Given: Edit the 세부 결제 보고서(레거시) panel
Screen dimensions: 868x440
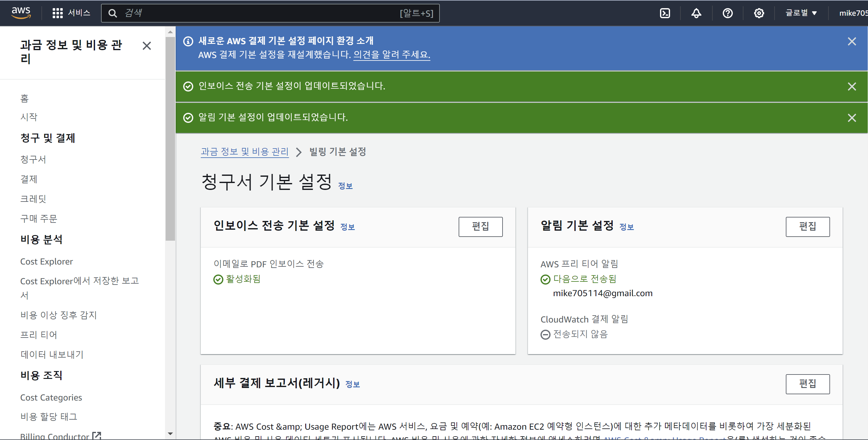Looking at the screenshot, I should pyautogui.click(x=807, y=384).
